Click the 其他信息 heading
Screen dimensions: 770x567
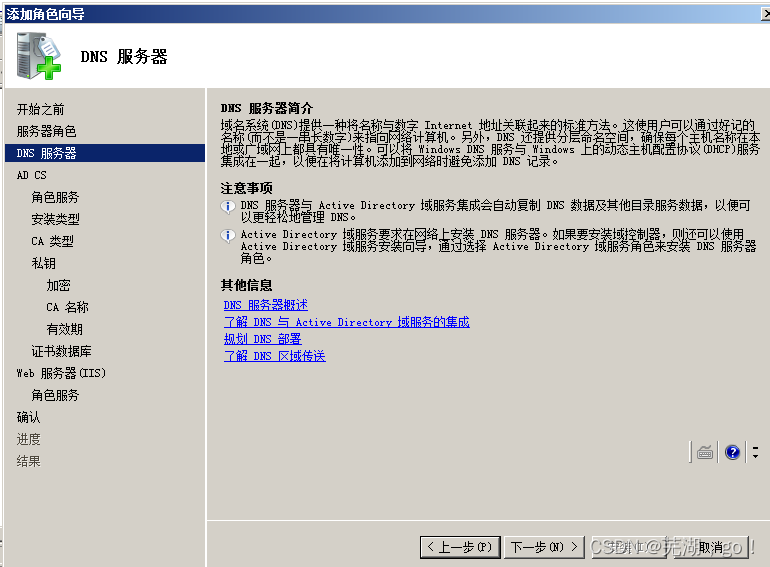247,285
